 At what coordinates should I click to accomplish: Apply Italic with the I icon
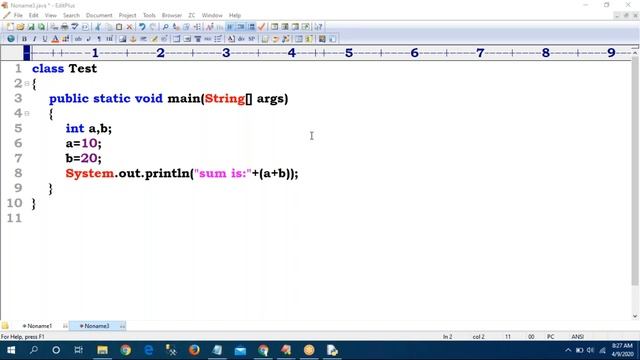(34, 39)
